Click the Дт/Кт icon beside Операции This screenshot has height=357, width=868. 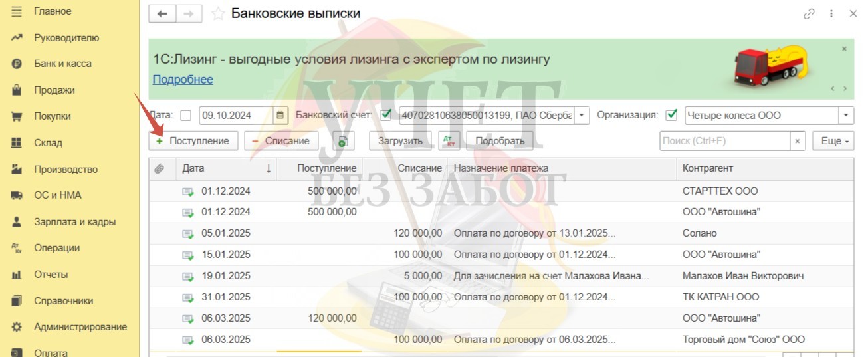click(17, 248)
